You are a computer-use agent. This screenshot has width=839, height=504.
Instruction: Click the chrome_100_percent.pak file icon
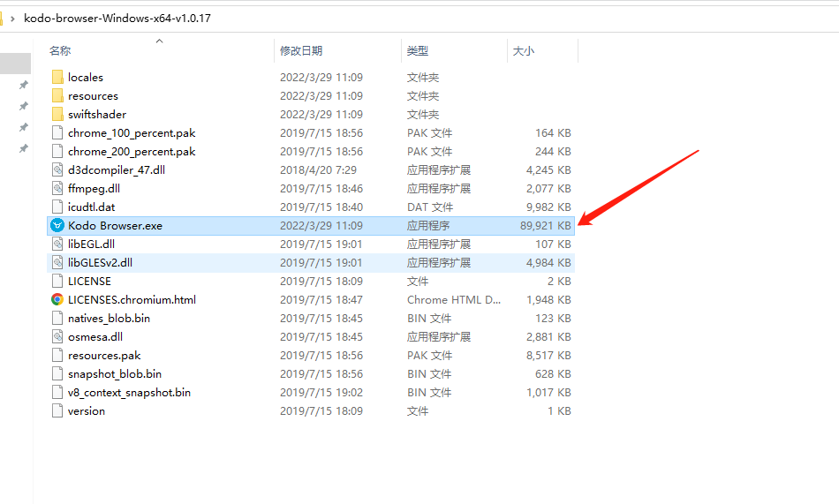pyautogui.click(x=57, y=132)
